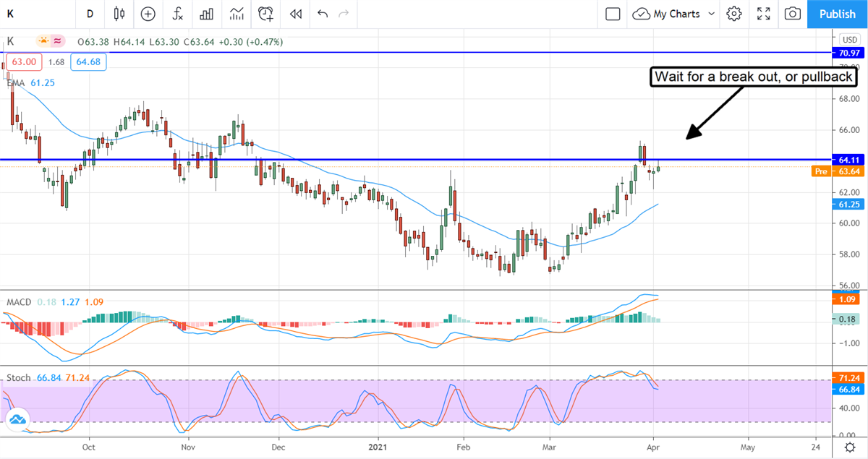The width and height of the screenshot is (868, 459).
Task: Take a chart snapshot with the camera icon
Action: pos(793,14)
